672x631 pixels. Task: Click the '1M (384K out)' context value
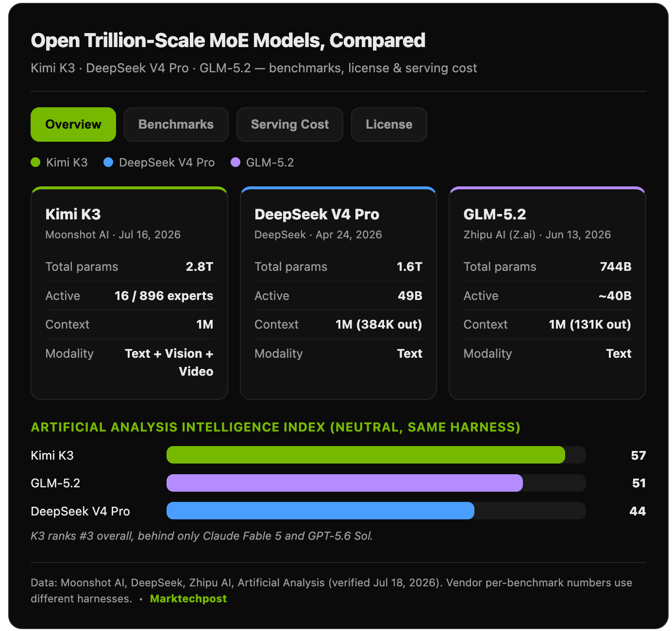[379, 324]
